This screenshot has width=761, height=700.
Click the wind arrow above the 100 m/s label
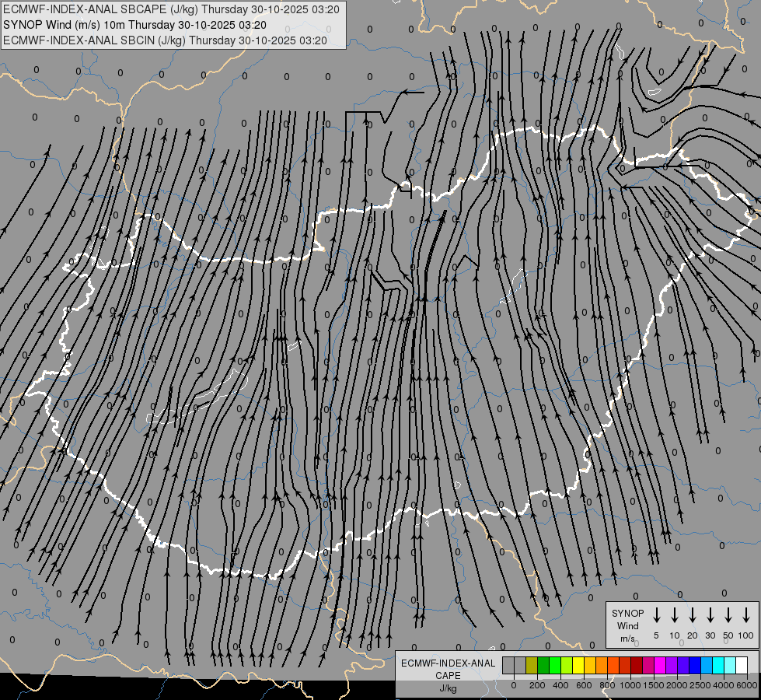(746, 615)
